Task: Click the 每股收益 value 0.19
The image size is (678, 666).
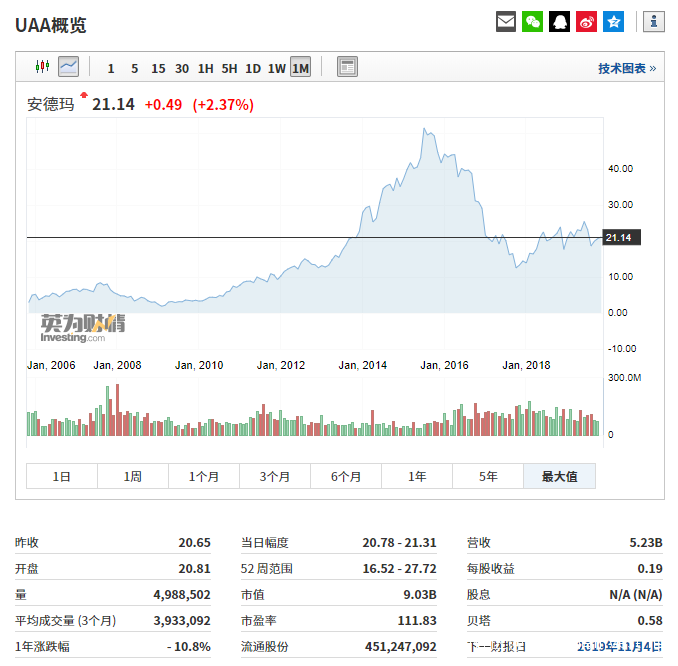Action: (649, 569)
